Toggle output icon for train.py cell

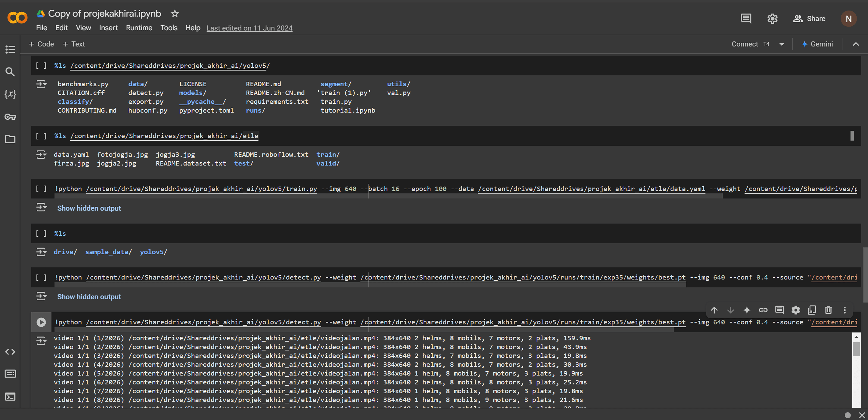(41, 207)
